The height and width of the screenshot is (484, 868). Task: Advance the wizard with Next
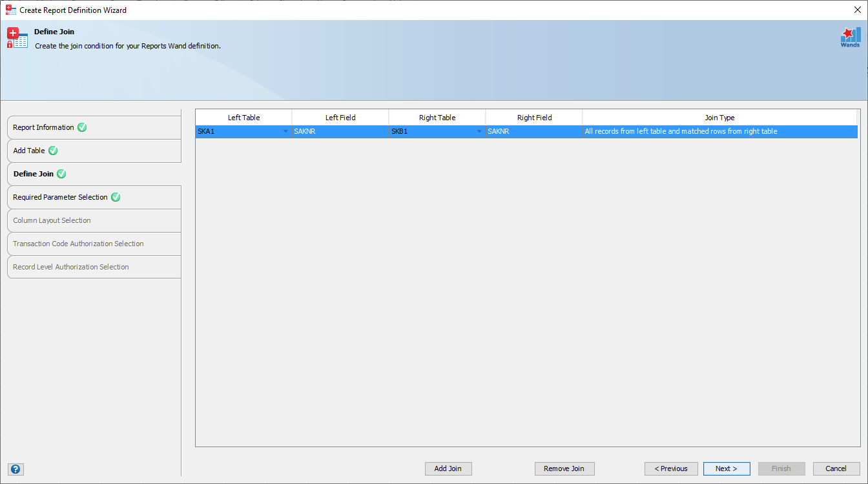point(727,468)
